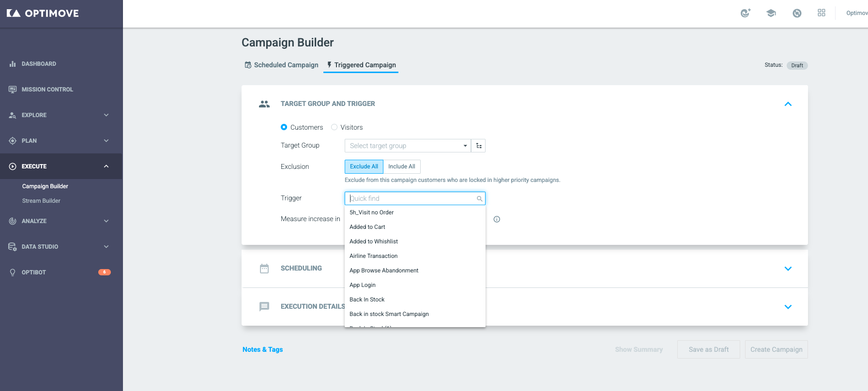The width and height of the screenshot is (868, 391).
Task: Select the Visitors radio button
Action: tap(335, 127)
